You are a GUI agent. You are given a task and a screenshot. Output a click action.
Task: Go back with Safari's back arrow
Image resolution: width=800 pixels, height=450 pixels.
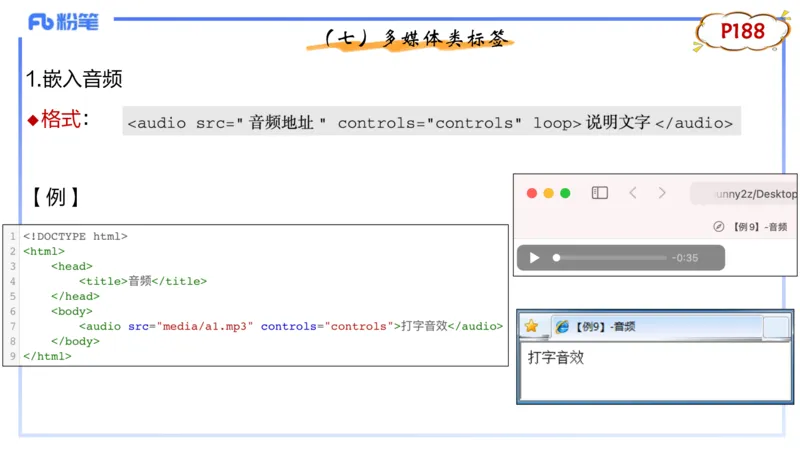pyautogui.click(x=632, y=193)
